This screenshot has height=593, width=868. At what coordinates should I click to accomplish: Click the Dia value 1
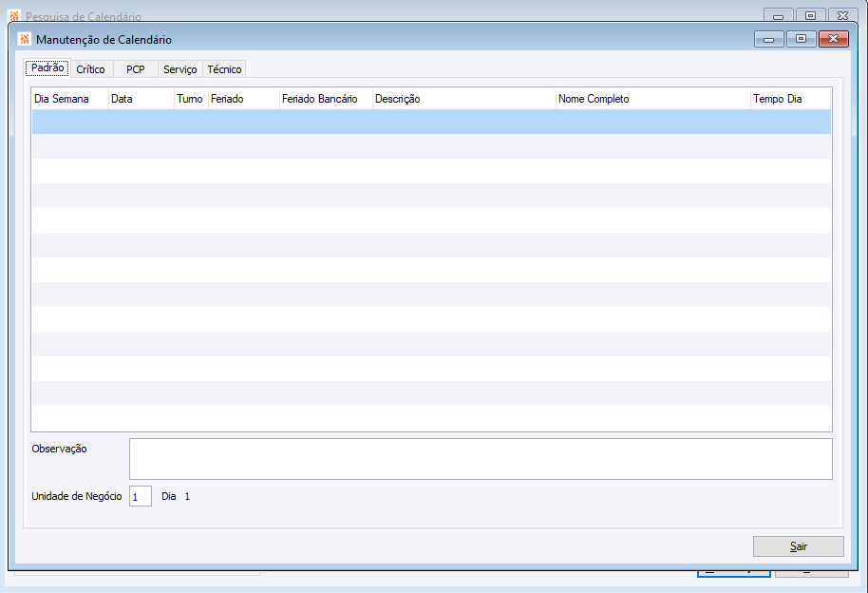point(187,497)
